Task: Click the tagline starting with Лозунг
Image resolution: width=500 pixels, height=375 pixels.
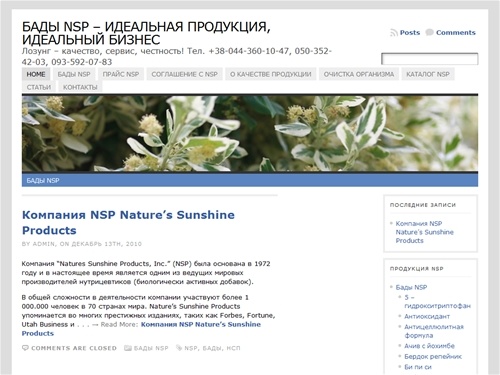Action: point(177,56)
